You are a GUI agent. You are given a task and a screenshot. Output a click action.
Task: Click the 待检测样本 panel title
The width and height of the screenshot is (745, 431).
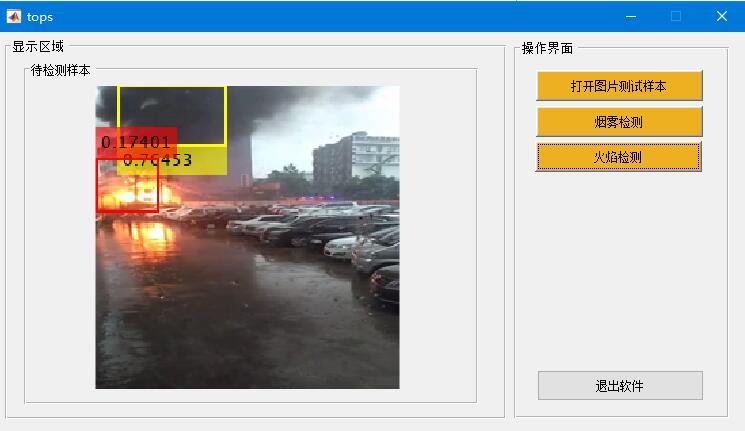pyautogui.click(x=60, y=70)
